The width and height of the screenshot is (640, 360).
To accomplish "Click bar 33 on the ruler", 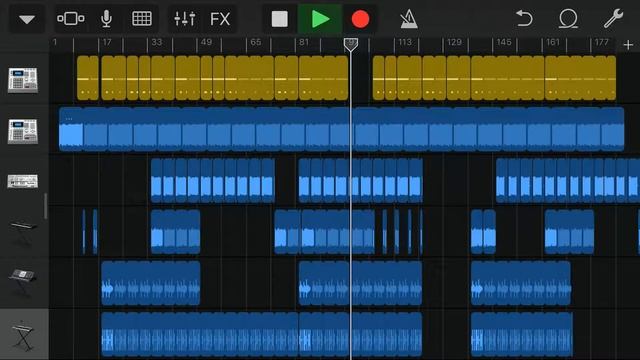I will point(157,42).
